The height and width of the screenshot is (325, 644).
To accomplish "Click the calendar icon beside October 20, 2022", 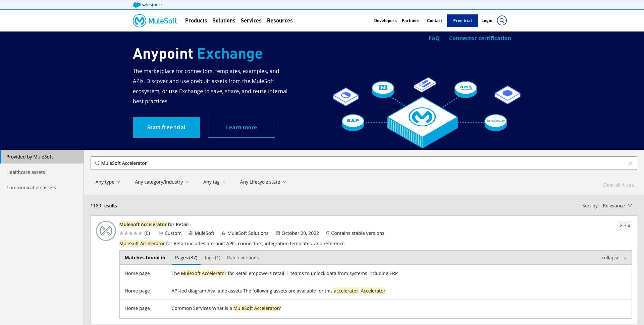I will coord(278,233).
